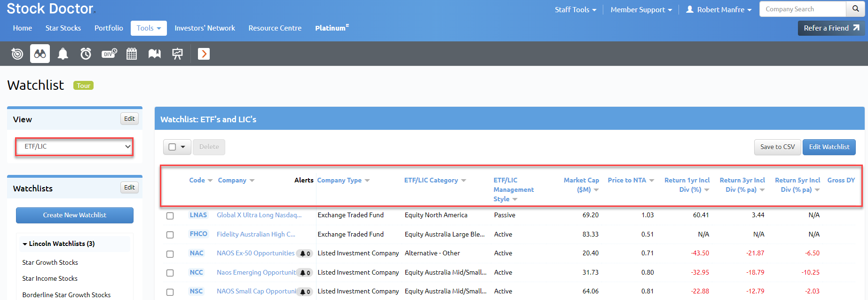This screenshot has height=300, width=868.
Task: Sort by ETF/LIC Management Style header
Action: tap(513, 189)
